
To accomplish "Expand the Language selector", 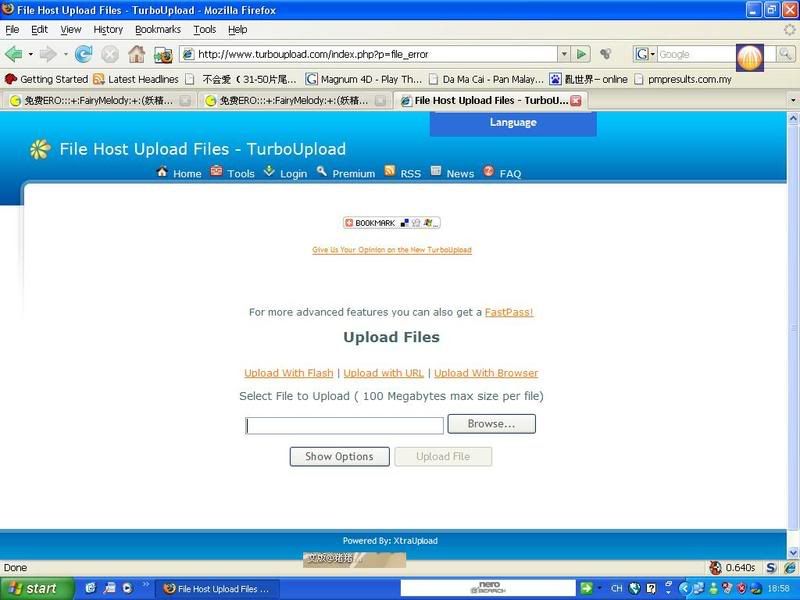I will pos(513,123).
